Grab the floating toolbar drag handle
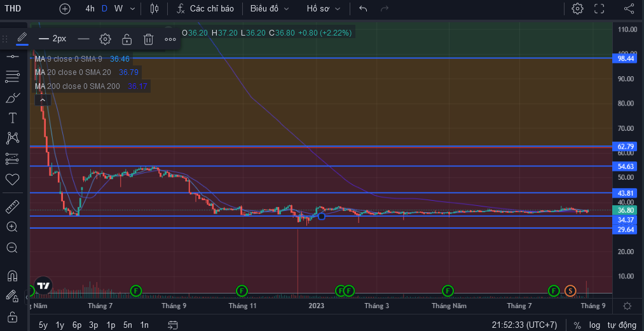 pos(5,39)
